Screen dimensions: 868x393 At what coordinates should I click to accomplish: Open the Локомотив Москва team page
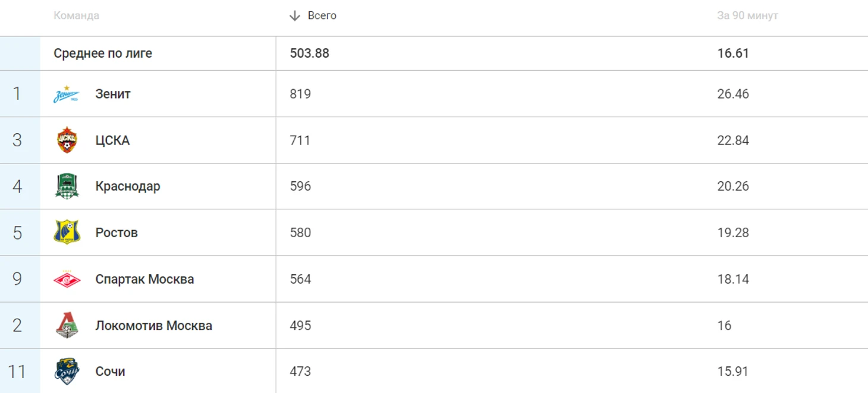coord(153,325)
